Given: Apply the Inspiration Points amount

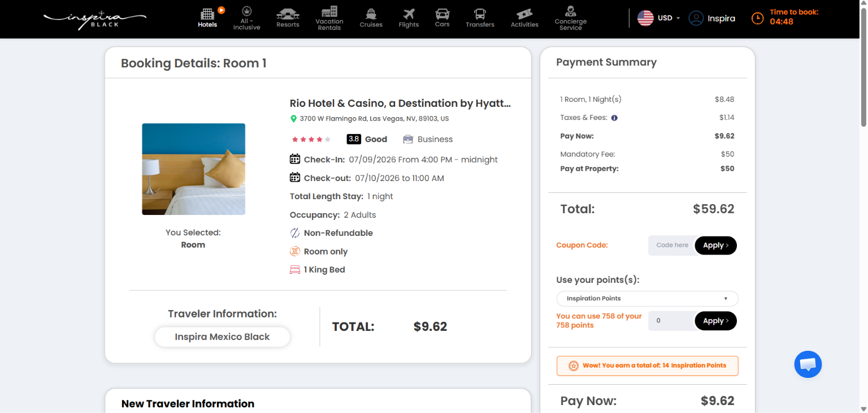Looking at the screenshot, I should pos(715,321).
